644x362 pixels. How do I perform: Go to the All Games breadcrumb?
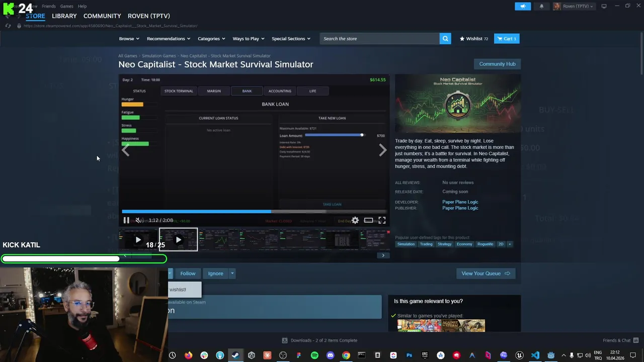(128, 56)
